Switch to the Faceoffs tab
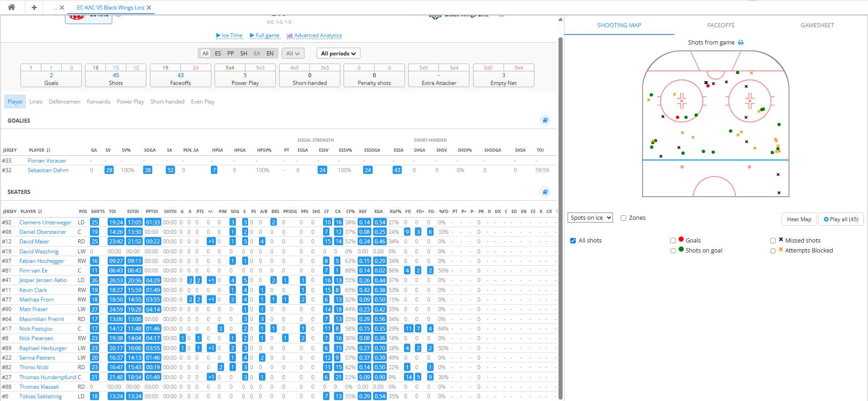The width and height of the screenshot is (868, 401). point(721,25)
